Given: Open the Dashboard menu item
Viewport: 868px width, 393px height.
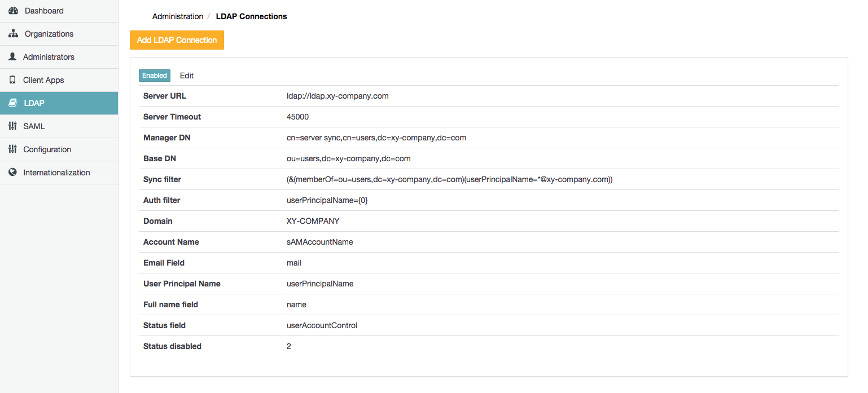Looking at the screenshot, I should coord(44,11).
